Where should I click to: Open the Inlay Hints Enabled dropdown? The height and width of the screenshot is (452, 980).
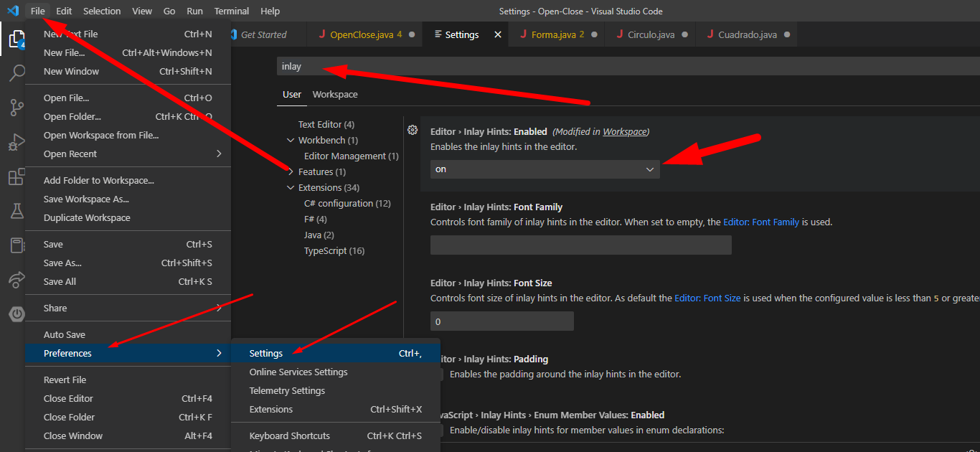tap(545, 169)
